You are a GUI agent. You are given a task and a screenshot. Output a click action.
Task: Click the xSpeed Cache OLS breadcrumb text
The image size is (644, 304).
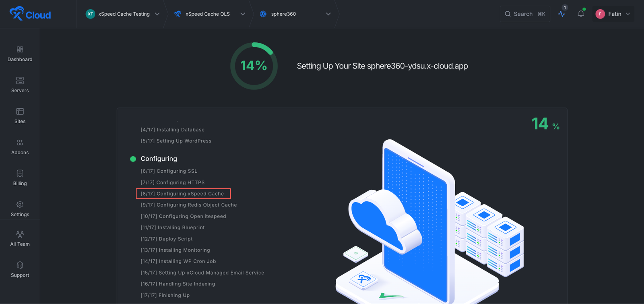(x=208, y=14)
